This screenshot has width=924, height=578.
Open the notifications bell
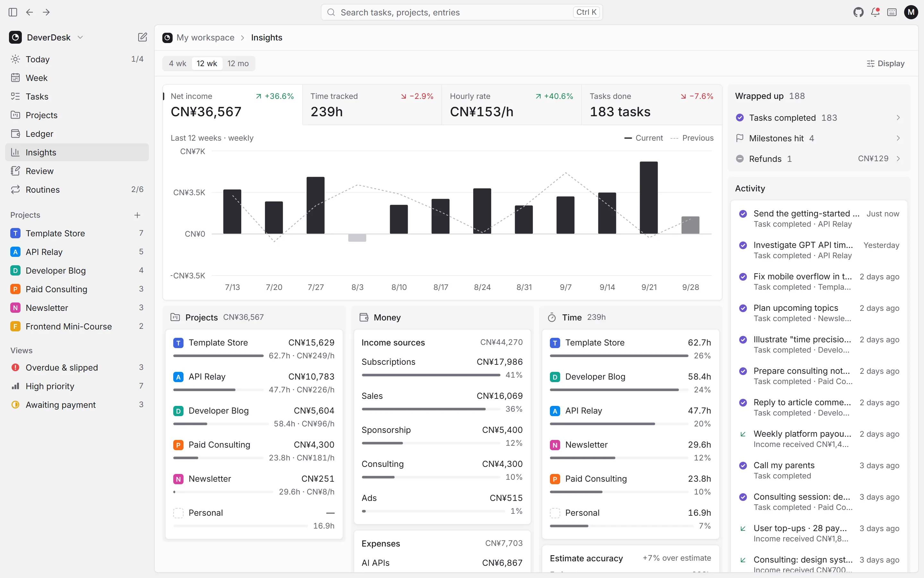coord(875,12)
